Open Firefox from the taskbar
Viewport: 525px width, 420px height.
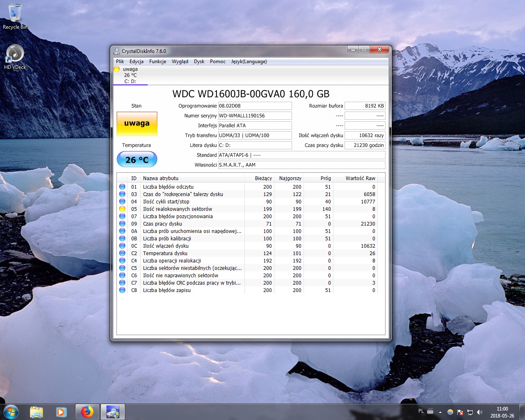coord(87,412)
